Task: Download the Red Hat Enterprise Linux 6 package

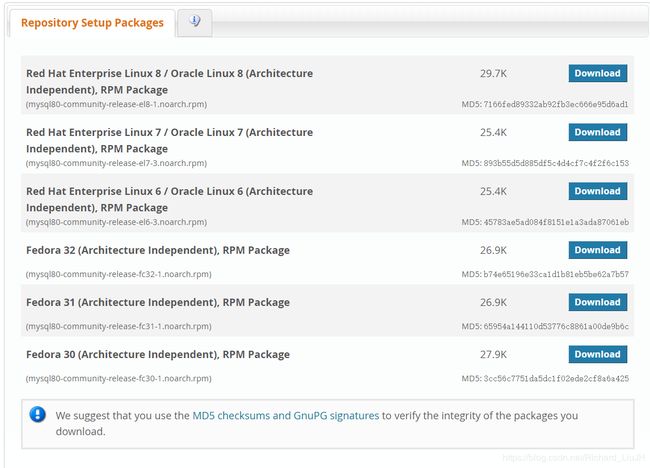Action: (x=597, y=191)
